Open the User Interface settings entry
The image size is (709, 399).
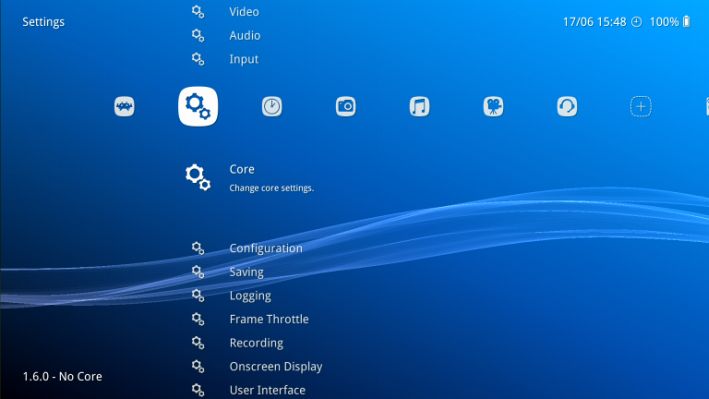click(x=267, y=390)
